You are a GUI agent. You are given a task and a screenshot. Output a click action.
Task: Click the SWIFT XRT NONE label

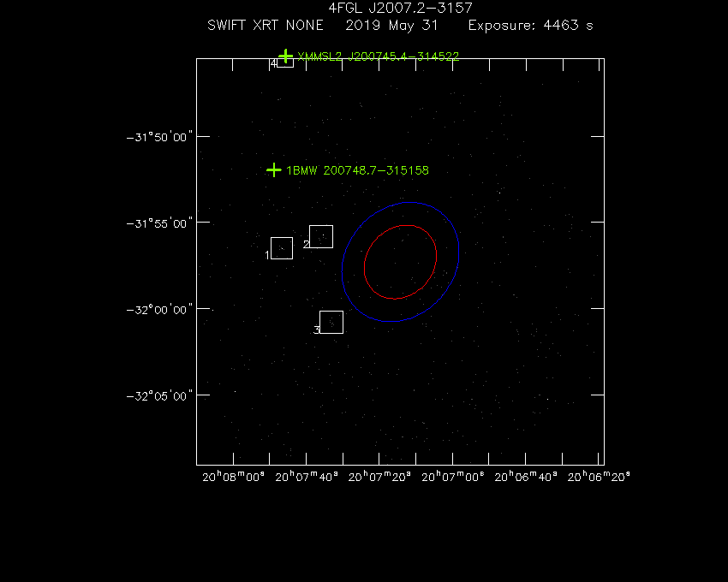266,25
